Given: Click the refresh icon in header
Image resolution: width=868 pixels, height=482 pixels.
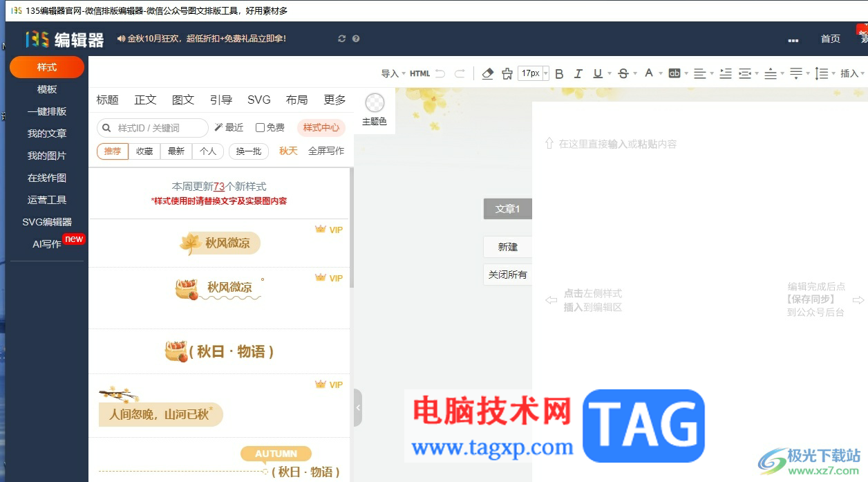Looking at the screenshot, I should (x=341, y=39).
